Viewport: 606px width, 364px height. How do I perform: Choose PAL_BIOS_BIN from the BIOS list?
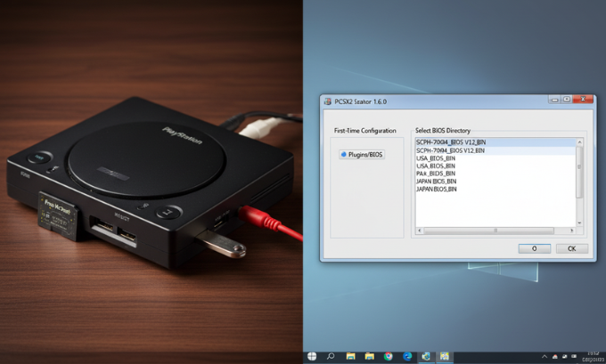point(436,174)
